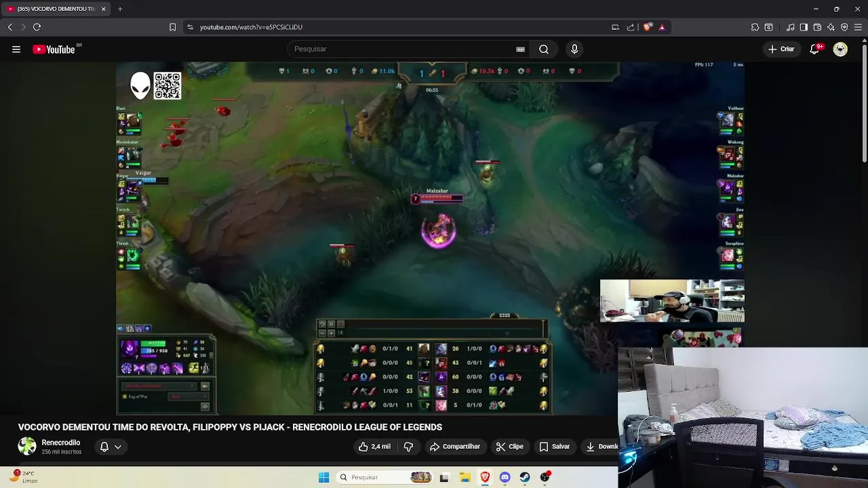
Task: Expand the subscription notification bell dropdown
Action: (x=110, y=447)
